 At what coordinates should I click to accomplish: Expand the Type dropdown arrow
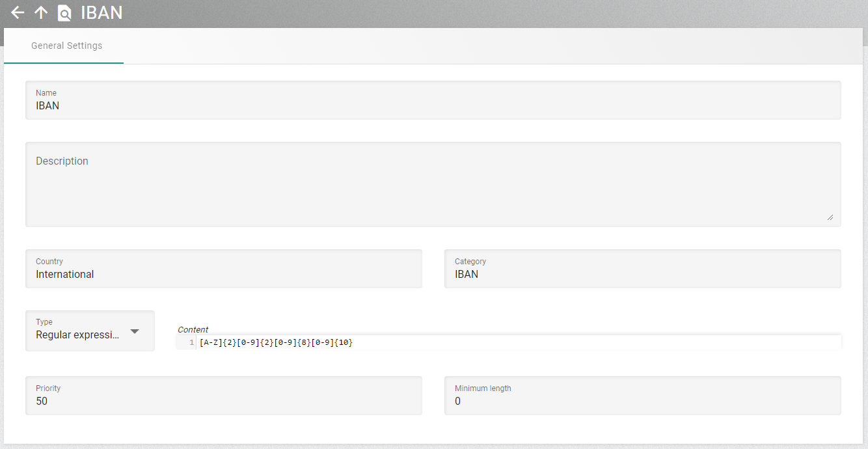tap(135, 331)
